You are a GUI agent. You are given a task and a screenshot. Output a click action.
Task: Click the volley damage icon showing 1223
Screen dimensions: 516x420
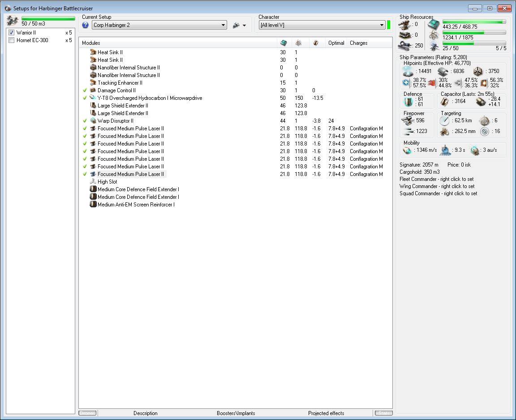click(408, 132)
